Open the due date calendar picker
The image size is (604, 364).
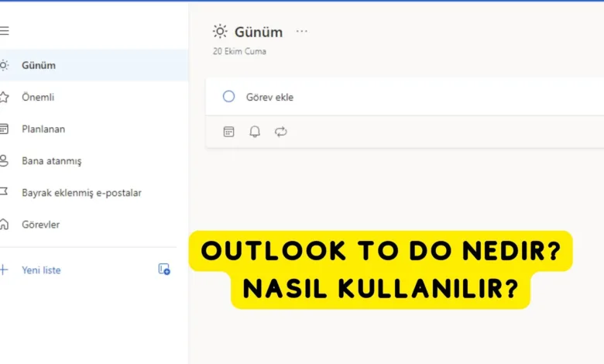click(x=228, y=132)
